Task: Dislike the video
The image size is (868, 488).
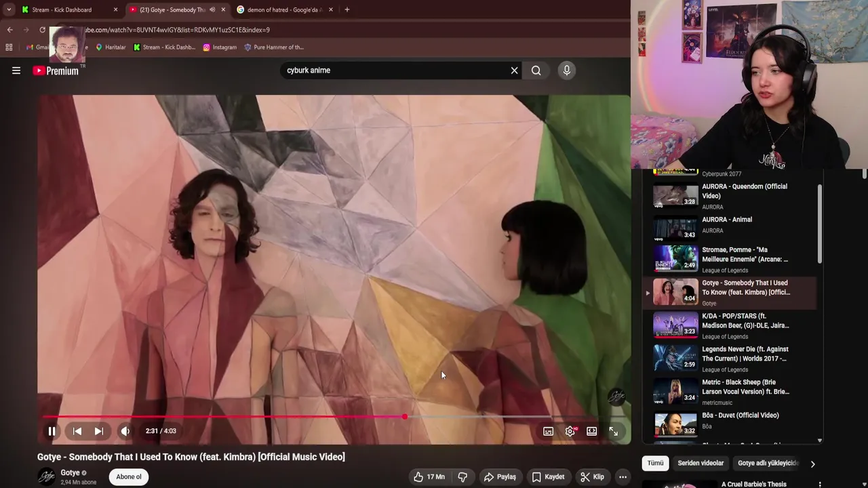Action: (462, 477)
